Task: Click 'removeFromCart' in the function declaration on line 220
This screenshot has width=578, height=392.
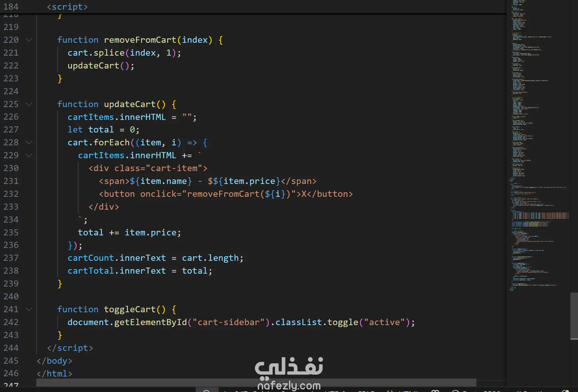Action: tap(140, 40)
